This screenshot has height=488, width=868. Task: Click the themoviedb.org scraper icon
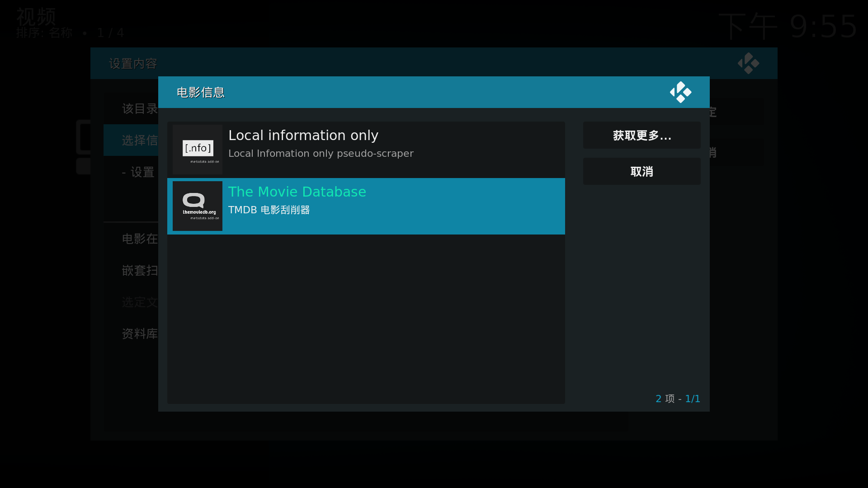click(x=198, y=206)
